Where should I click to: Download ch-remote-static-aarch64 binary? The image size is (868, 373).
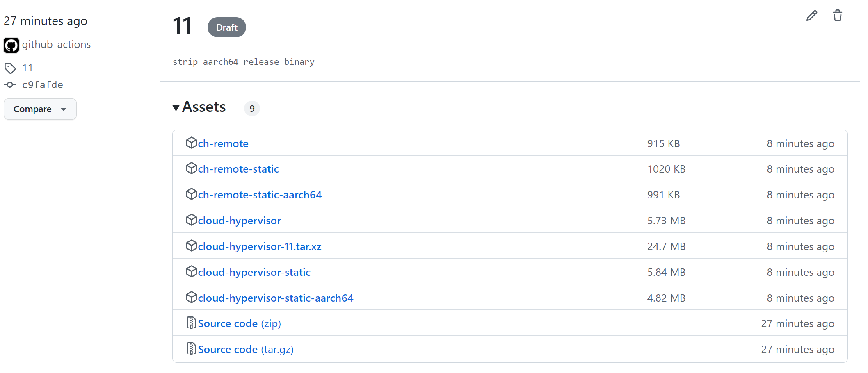pyautogui.click(x=259, y=194)
